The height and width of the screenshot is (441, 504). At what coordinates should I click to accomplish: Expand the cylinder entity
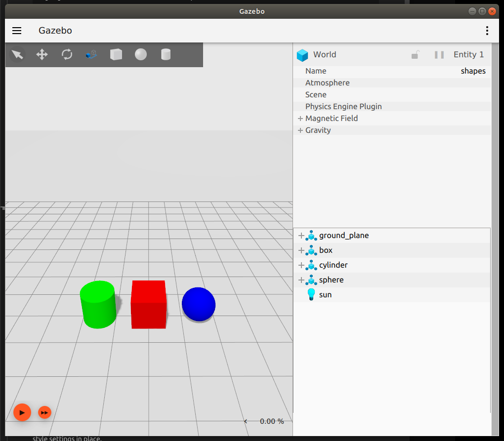pyautogui.click(x=301, y=265)
